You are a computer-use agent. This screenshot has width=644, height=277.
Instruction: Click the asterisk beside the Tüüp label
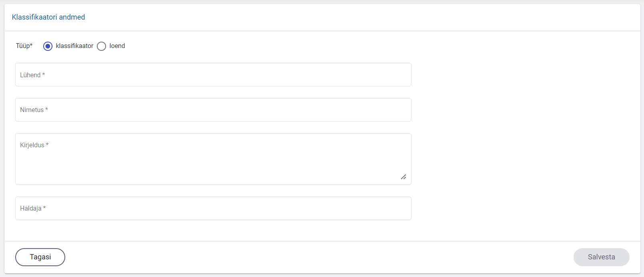click(31, 45)
